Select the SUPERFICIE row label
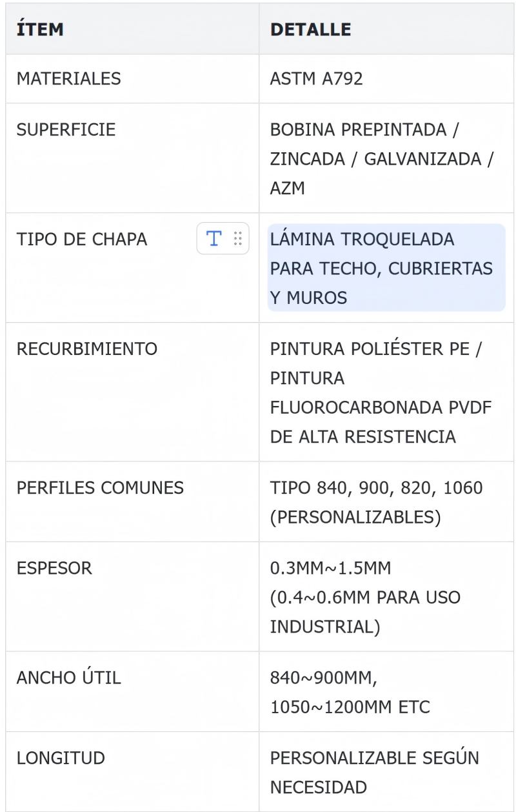Viewport: 516px width, 812px height. tap(66, 129)
